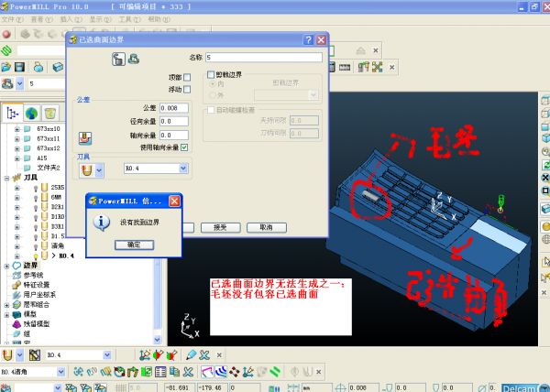Open the tool type arrow in dialog 刀具 section
This screenshot has height=392, width=550.
click(x=99, y=170)
